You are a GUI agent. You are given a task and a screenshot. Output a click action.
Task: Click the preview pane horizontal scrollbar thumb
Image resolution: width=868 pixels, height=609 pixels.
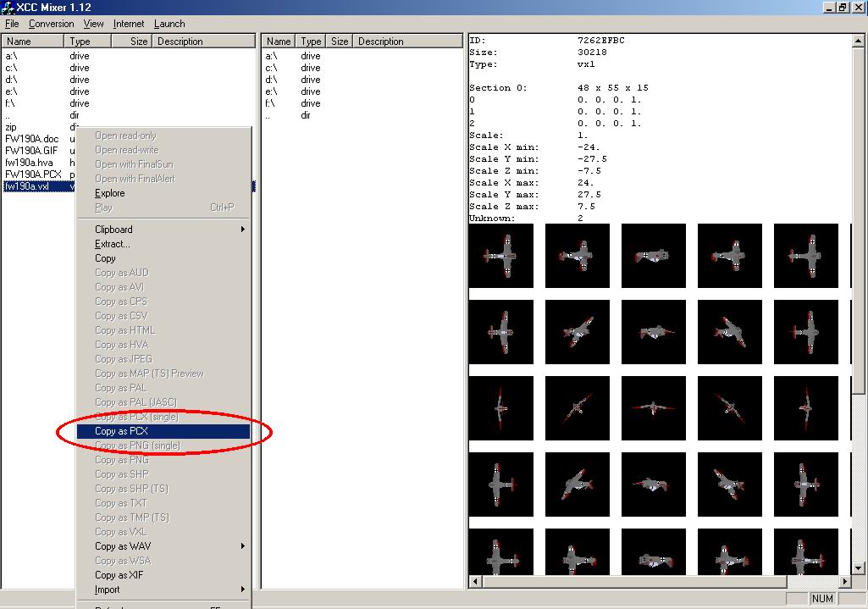pos(634,581)
